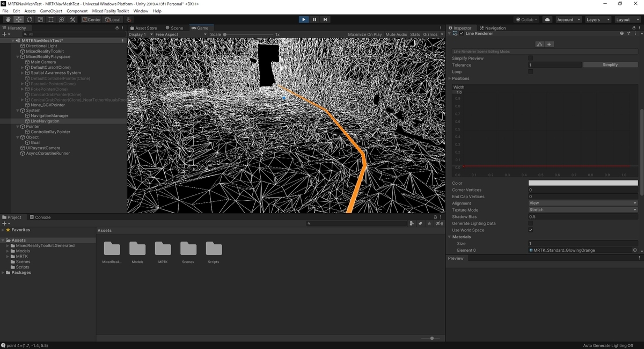This screenshot has height=349, width=644.
Task: Switch to Navigation tab
Action: (493, 28)
